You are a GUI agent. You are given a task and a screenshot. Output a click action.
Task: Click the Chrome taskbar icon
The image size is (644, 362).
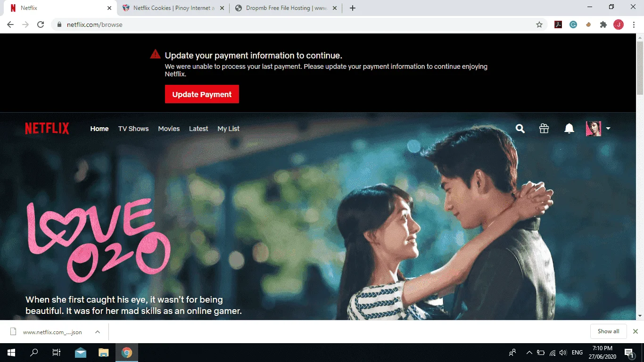pyautogui.click(x=127, y=353)
